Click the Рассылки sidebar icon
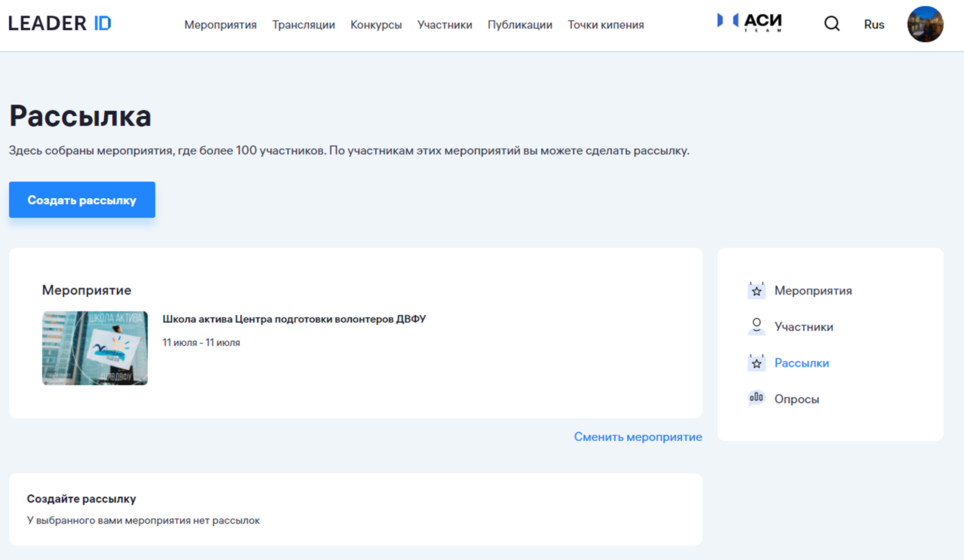964x560 pixels. pos(756,363)
